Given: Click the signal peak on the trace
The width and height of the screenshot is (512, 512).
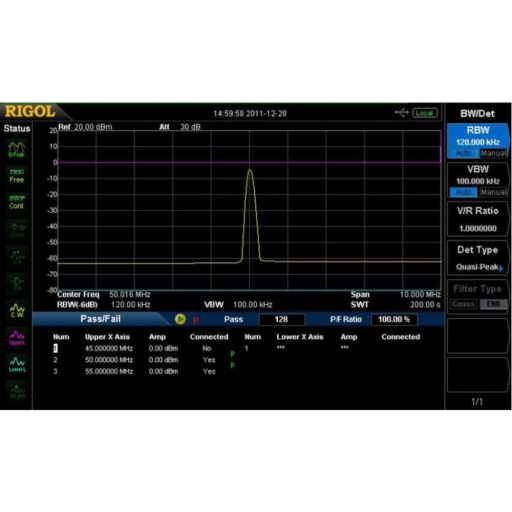Looking at the screenshot, I should click(250, 170).
